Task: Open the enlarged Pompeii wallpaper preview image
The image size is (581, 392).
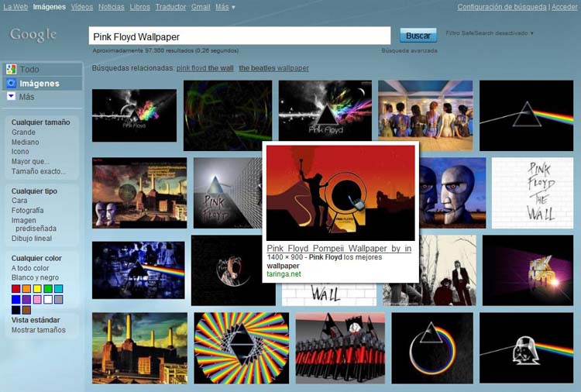Action: pos(341,193)
